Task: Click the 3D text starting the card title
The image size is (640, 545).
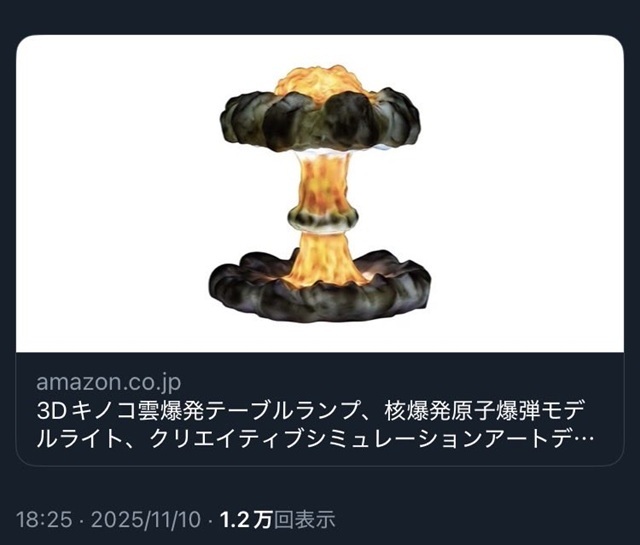Action: tap(51, 412)
